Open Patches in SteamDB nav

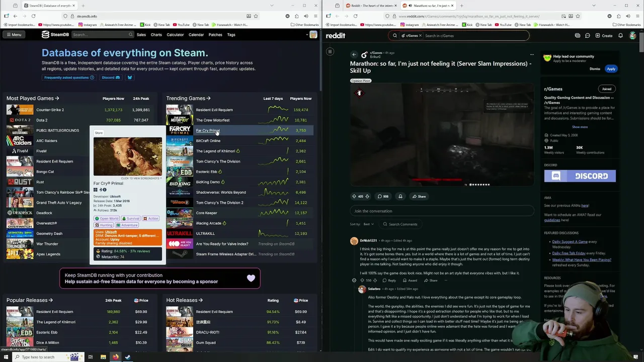215,35
